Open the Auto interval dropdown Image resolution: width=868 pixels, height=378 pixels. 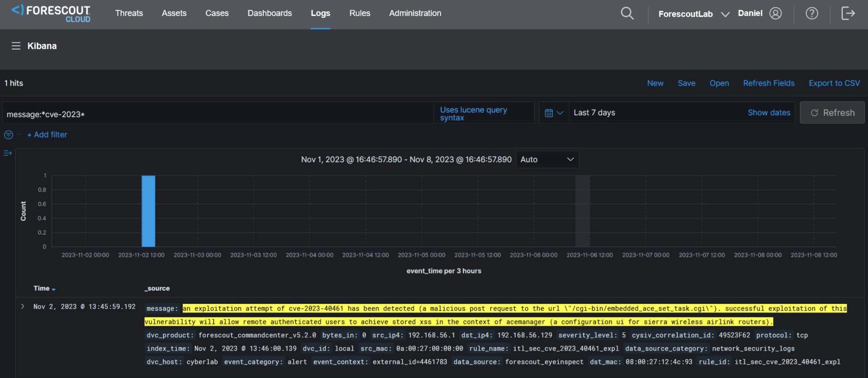pyautogui.click(x=547, y=159)
